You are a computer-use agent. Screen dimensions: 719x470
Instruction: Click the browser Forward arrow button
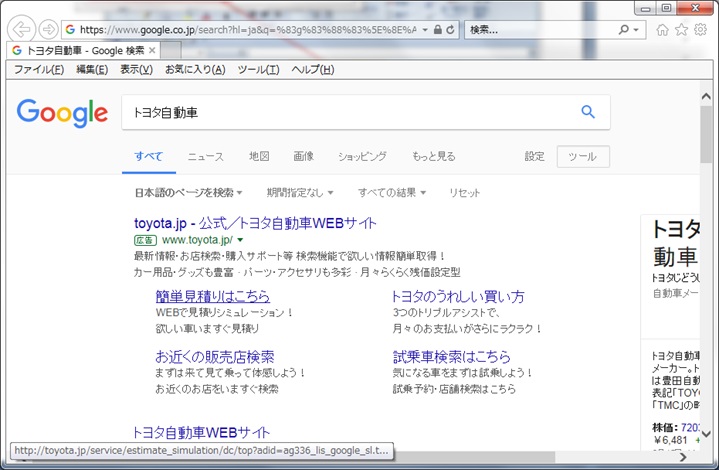48,29
